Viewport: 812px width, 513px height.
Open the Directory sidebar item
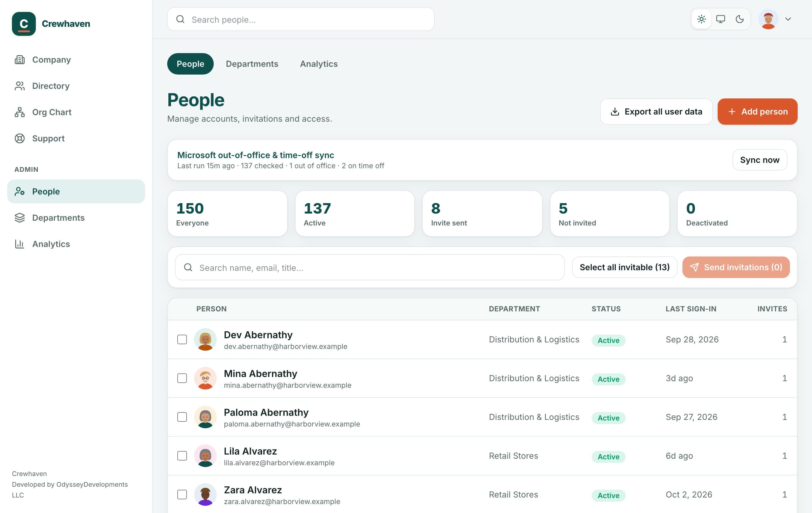[76, 86]
